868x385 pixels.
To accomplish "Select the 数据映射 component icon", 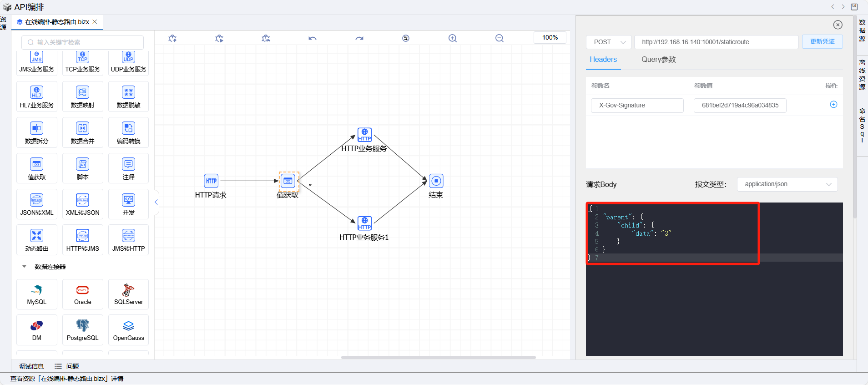I will [x=82, y=93].
